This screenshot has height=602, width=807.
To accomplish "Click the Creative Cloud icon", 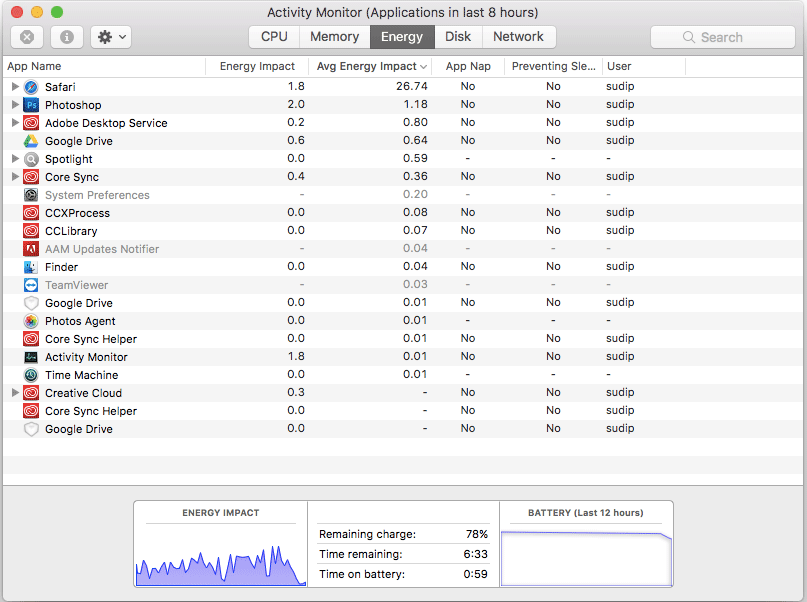I will click(x=31, y=393).
